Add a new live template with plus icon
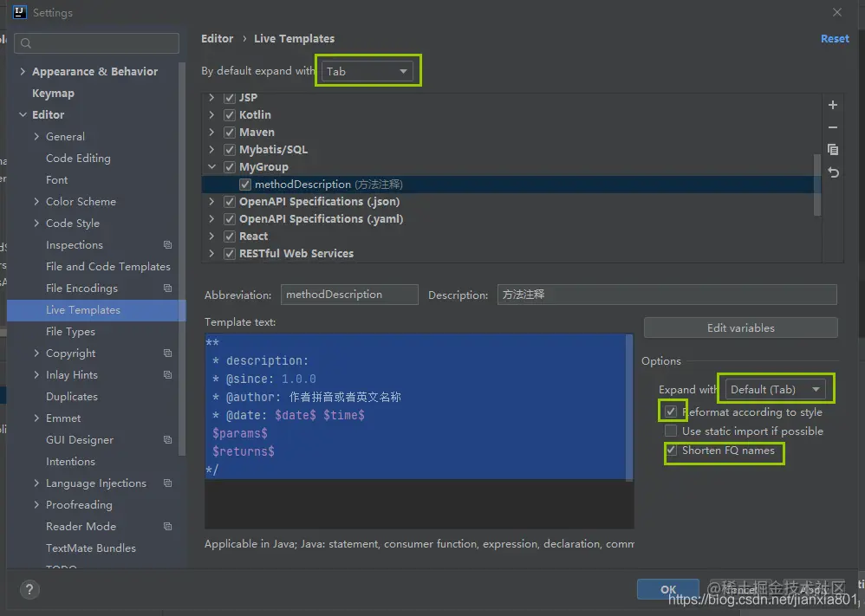The image size is (865, 616). tap(833, 105)
